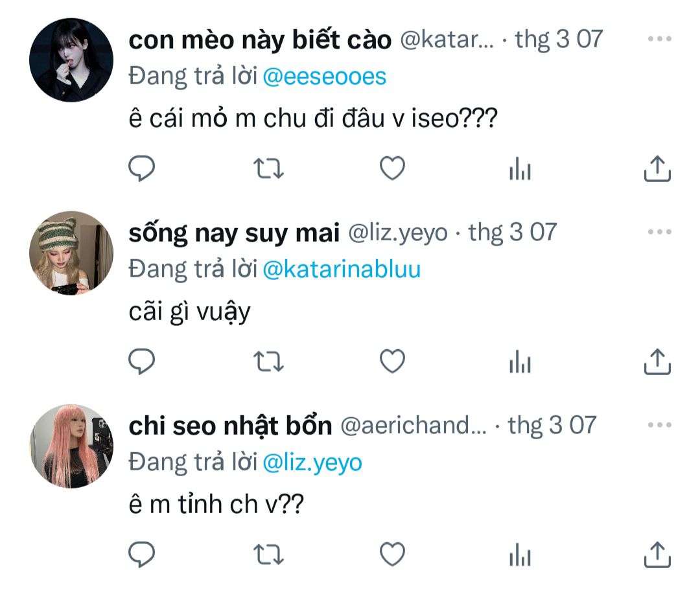The height and width of the screenshot is (596, 700).
Task: Like the "chi seo nhật bổn" tweet
Action: (391, 555)
